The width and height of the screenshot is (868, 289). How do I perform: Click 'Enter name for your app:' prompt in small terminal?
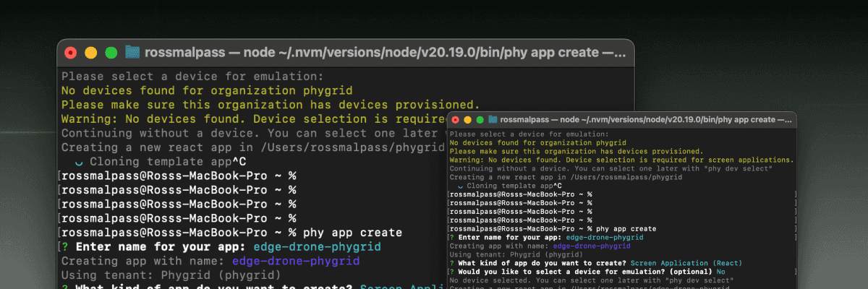click(x=510, y=237)
